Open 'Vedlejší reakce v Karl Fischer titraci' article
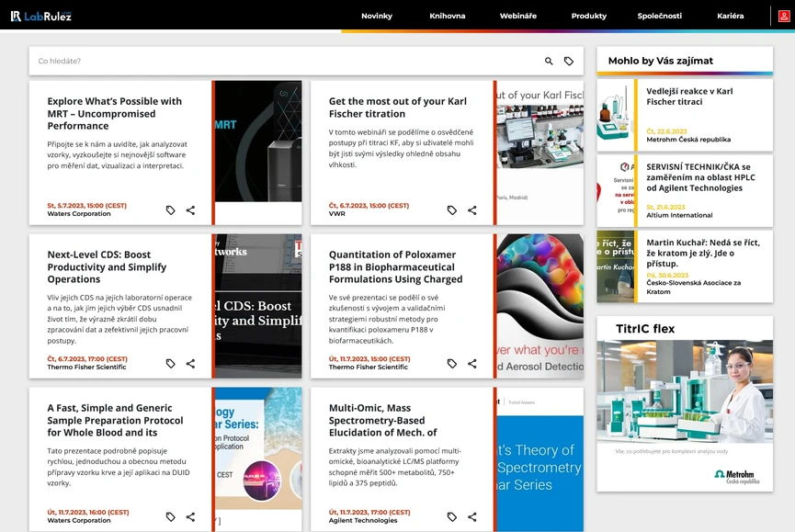This screenshot has height=532, width=795. click(x=689, y=96)
